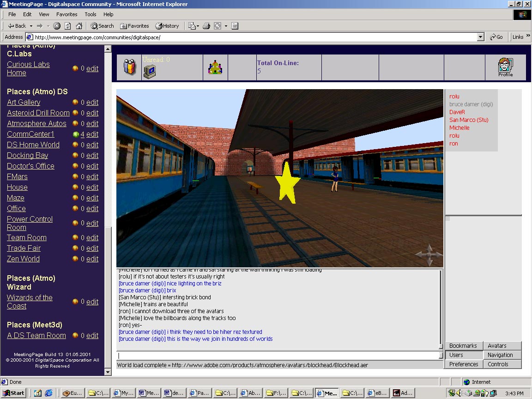Open the Tools menu
This screenshot has height=399, width=532.
pyautogui.click(x=91, y=14)
